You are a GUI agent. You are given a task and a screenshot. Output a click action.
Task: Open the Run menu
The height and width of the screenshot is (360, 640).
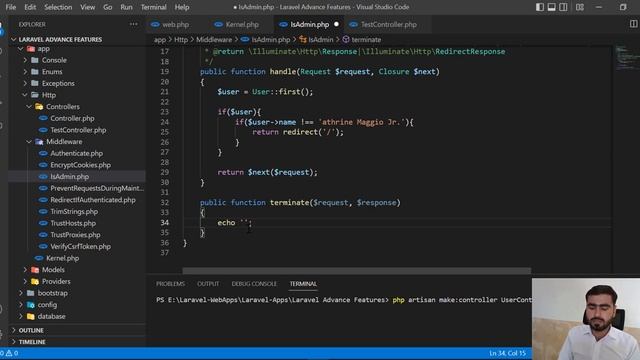pyautogui.click(x=126, y=7)
